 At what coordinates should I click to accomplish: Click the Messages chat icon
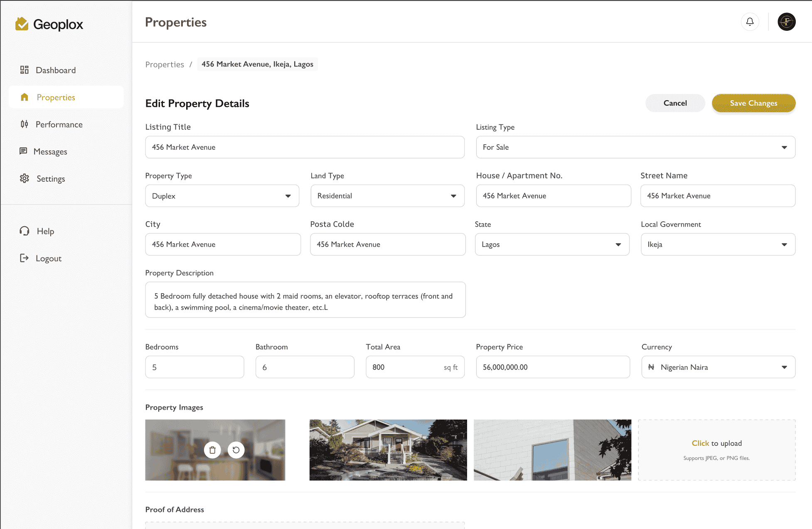[x=23, y=151]
